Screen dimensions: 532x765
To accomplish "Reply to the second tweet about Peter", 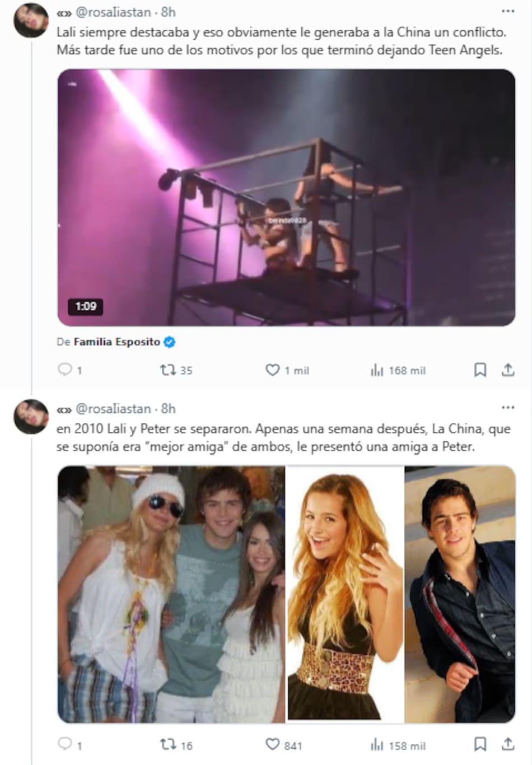I will click(66, 744).
